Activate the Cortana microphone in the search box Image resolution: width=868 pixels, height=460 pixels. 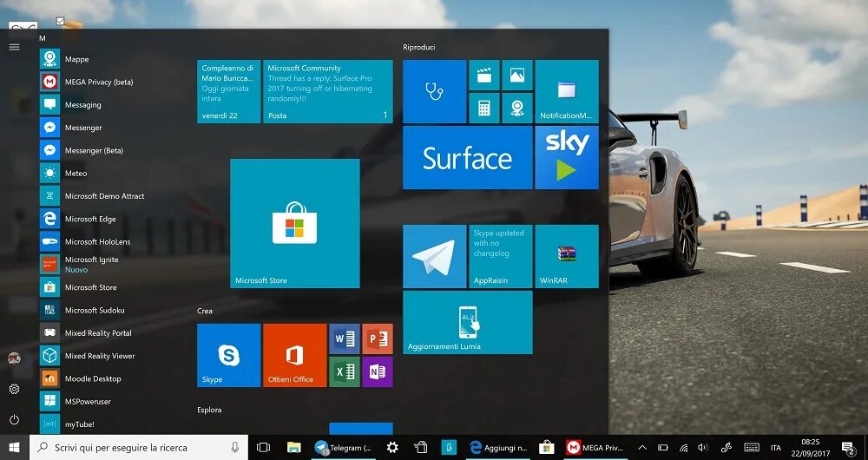234,447
